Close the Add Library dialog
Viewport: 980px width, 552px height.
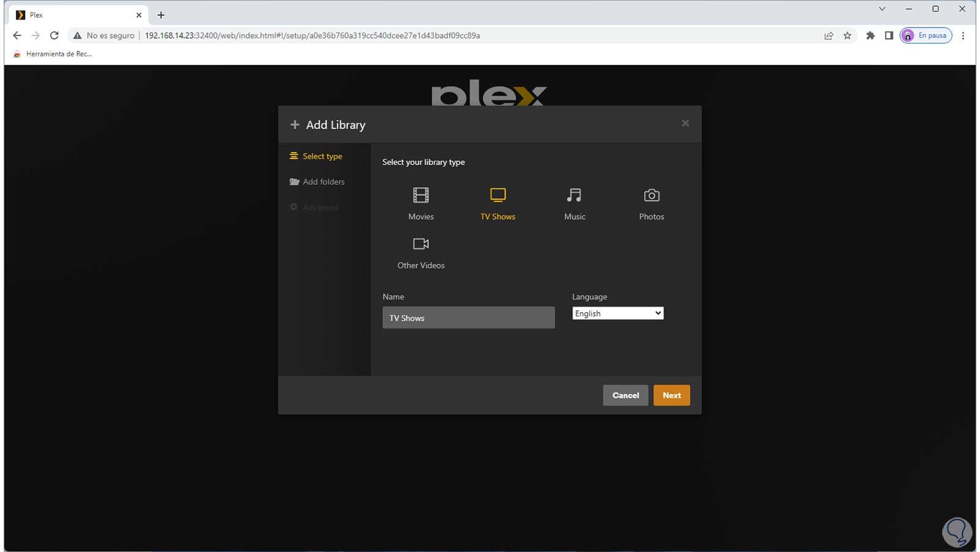pyautogui.click(x=685, y=123)
